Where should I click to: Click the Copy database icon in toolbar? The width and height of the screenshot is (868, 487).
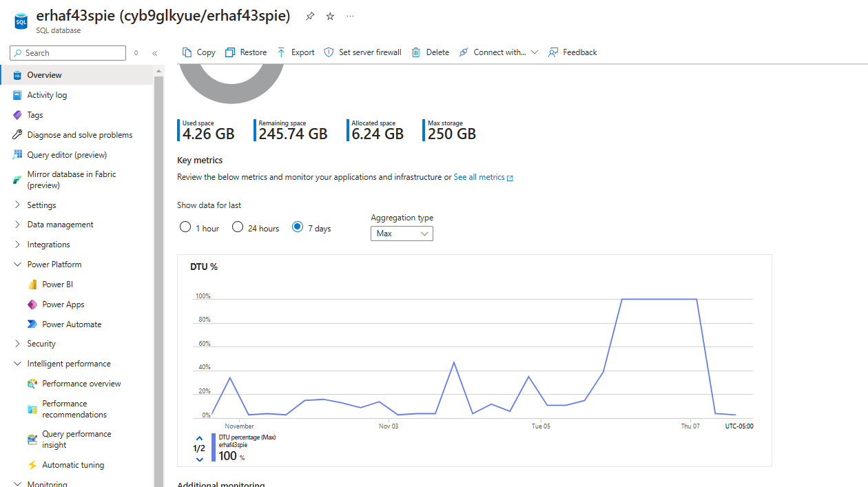coord(187,52)
